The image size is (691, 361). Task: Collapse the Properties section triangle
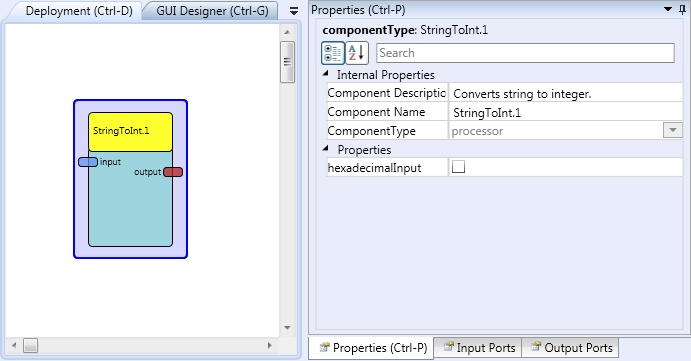click(x=326, y=149)
